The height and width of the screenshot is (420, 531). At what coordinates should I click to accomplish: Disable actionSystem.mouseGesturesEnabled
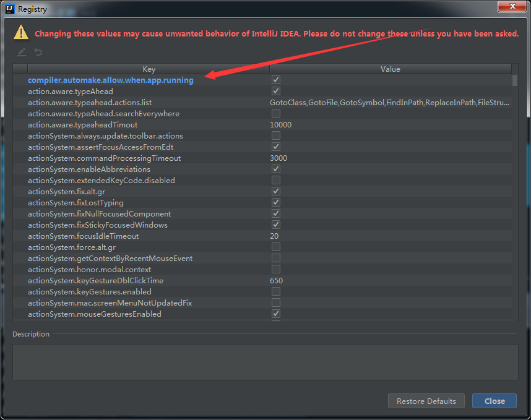tap(275, 314)
